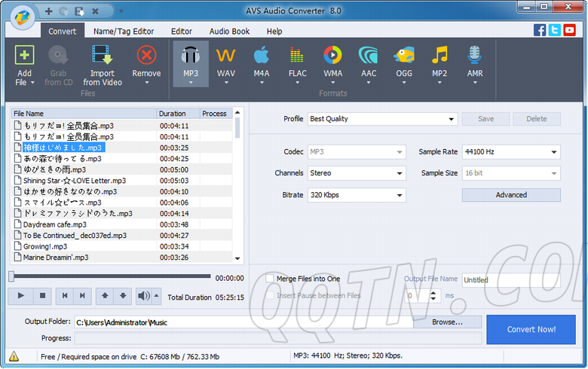Click the Convert Now! button

531,329
